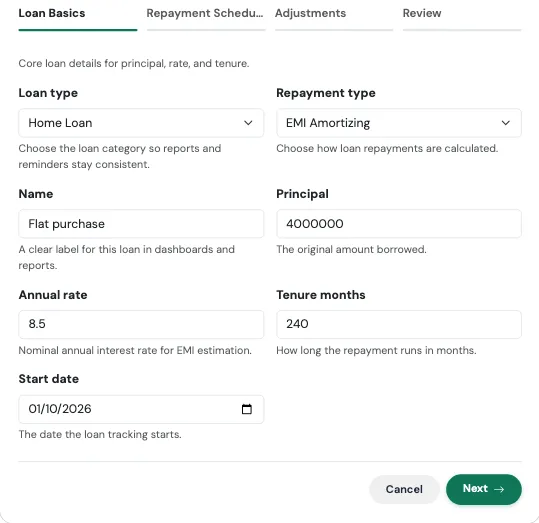Image resolution: width=539 pixels, height=523 pixels.
Task: Expand the Repayment type chevron arrow
Action: click(x=506, y=123)
